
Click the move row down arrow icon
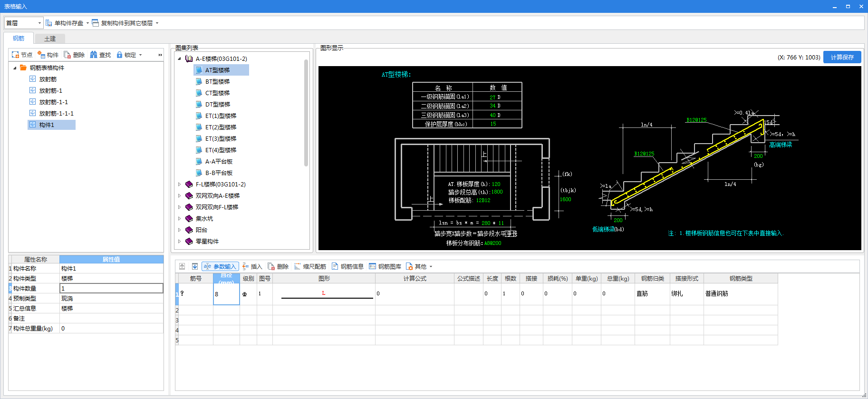tap(195, 266)
